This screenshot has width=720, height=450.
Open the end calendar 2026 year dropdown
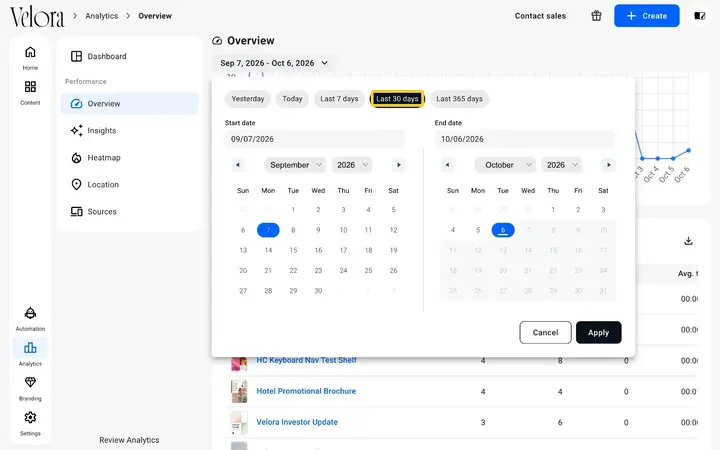pos(562,165)
